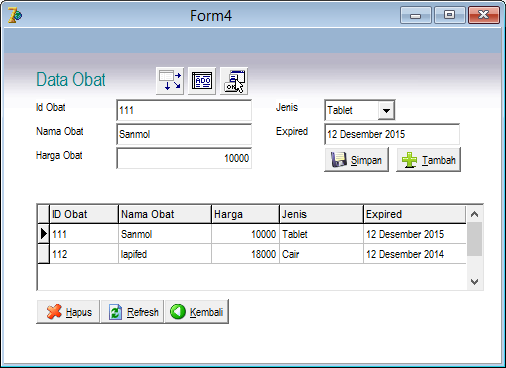
Task: Select the lapifed cell in the grid
Action: tap(165, 254)
